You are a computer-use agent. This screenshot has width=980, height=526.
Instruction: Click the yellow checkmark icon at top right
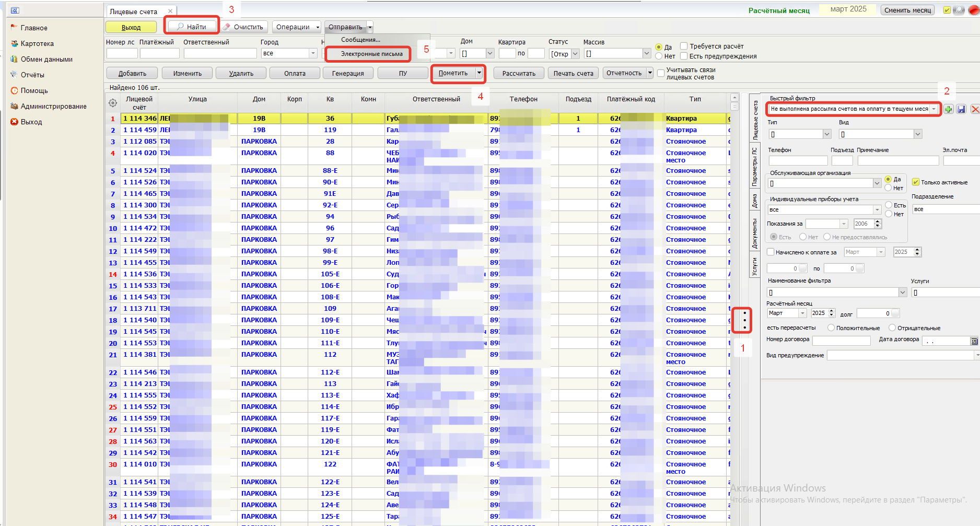click(x=947, y=10)
